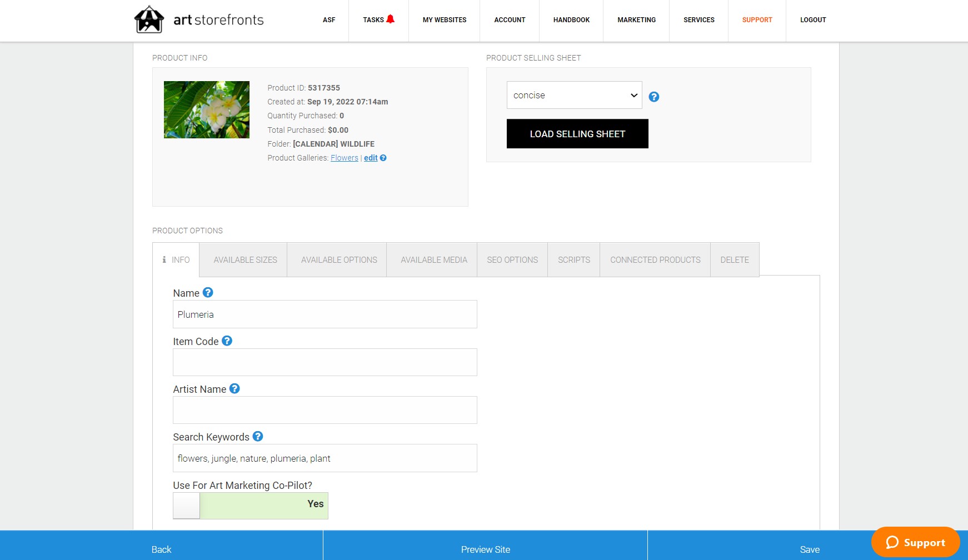968x560 pixels.
Task: Click the Load Selling Sheet button
Action: pyautogui.click(x=577, y=134)
